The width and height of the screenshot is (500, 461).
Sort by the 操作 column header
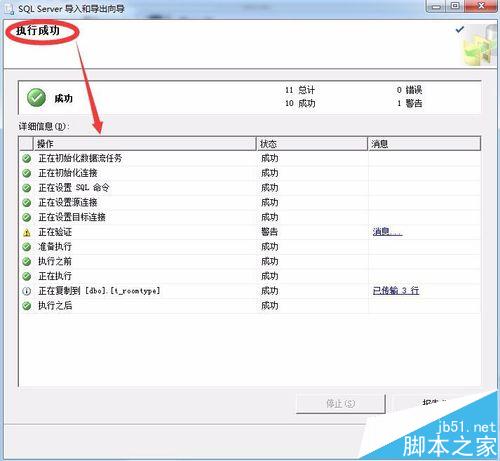pyautogui.click(x=144, y=144)
